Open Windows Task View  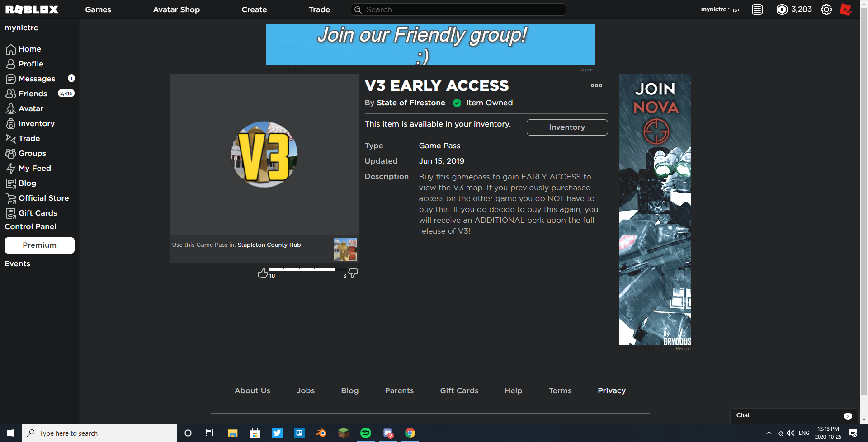(210, 433)
